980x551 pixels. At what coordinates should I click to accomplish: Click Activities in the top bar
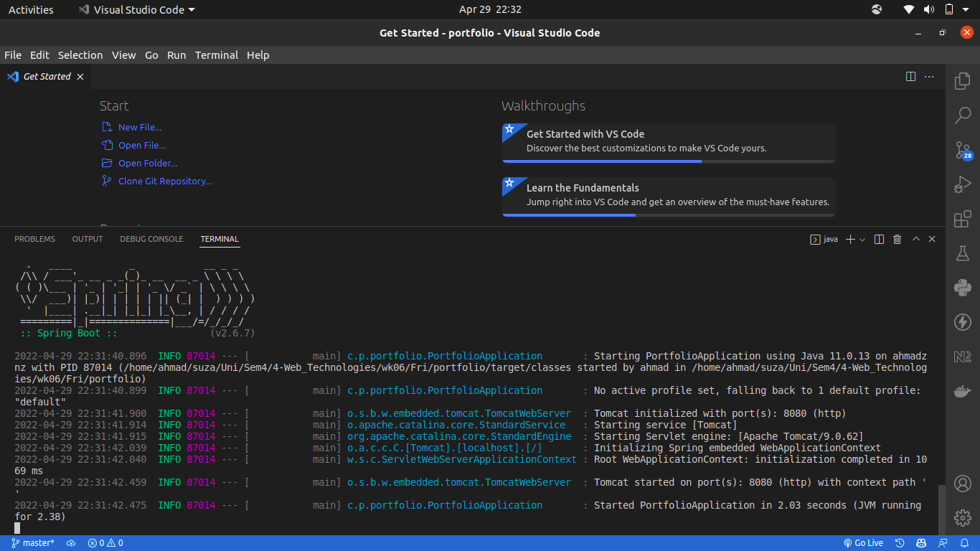pyautogui.click(x=31, y=10)
